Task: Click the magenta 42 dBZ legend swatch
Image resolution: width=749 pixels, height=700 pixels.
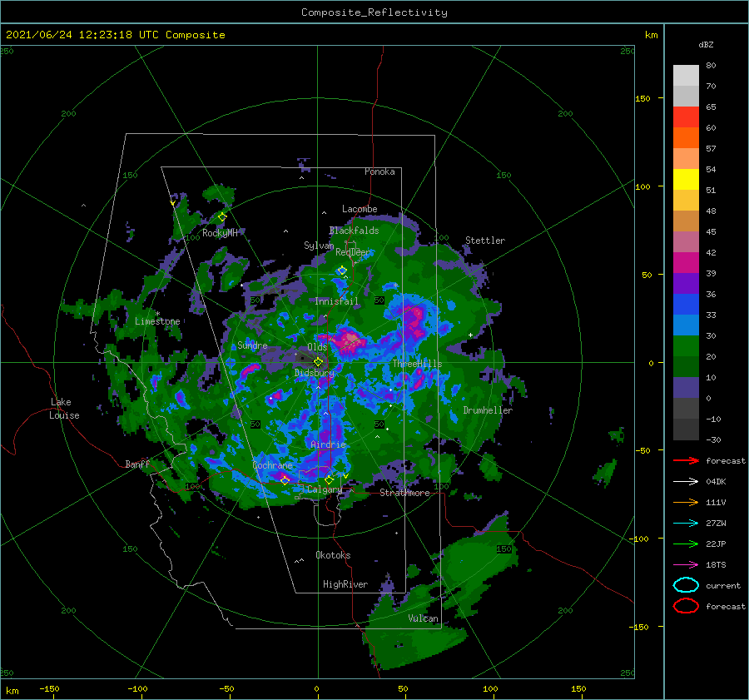Action: coord(686,262)
